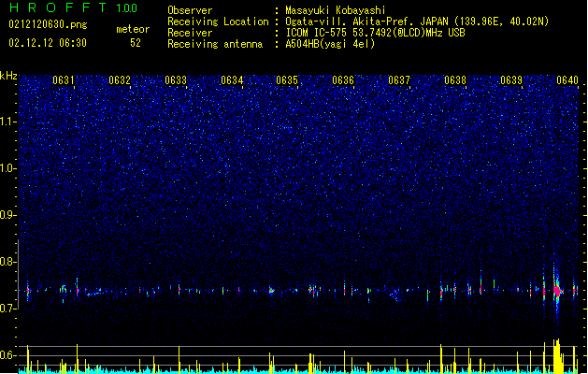Click the kHz axis unit label
This screenshot has width=588, height=374.
8,76
